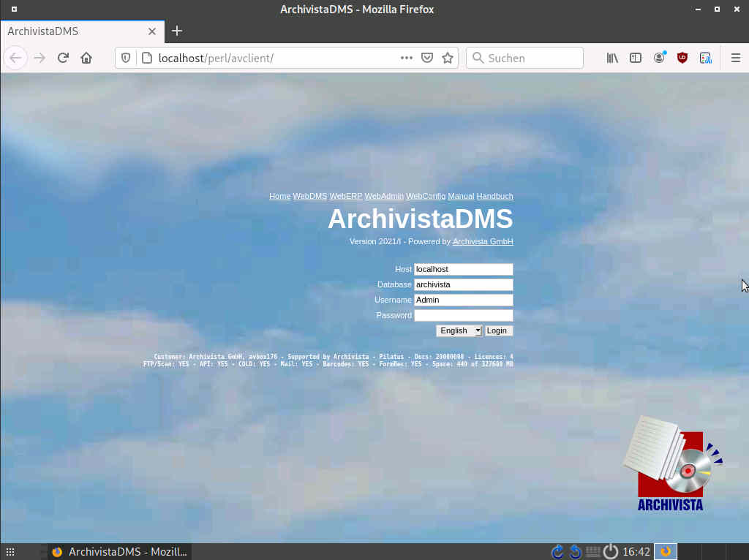Click the Username field containing Admin

click(x=463, y=300)
